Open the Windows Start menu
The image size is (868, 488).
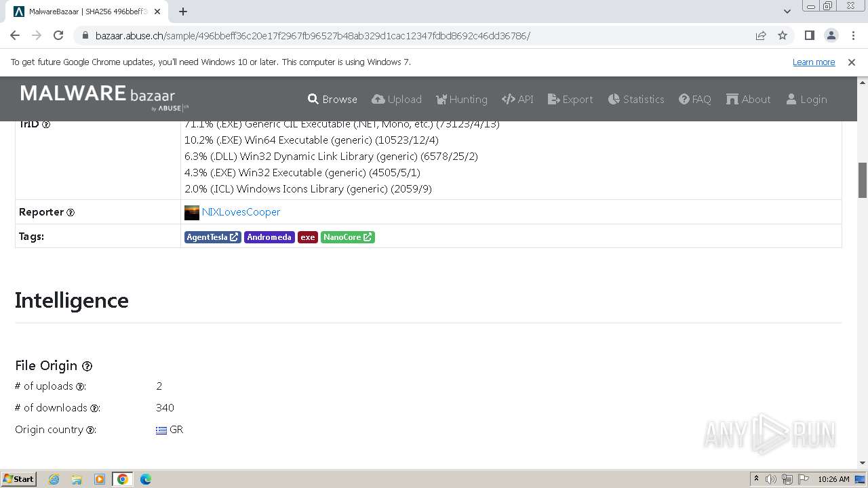(x=18, y=479)
